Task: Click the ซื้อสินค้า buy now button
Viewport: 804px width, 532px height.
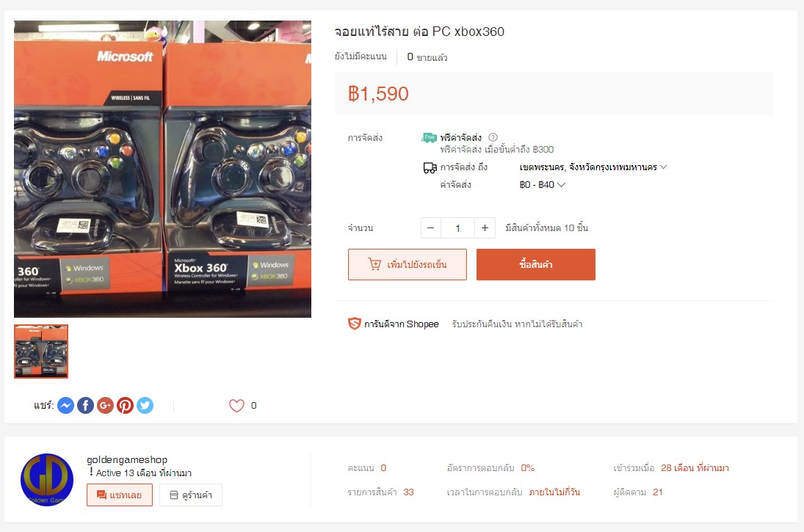Action: (x=536, y=264)
